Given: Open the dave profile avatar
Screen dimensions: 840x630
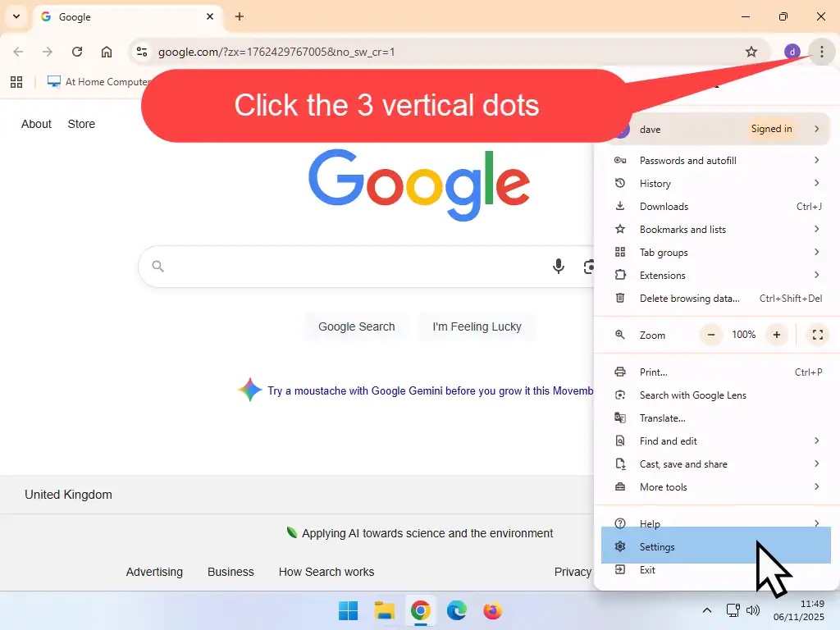Looking at the screenshot, I should click(792, 51).
